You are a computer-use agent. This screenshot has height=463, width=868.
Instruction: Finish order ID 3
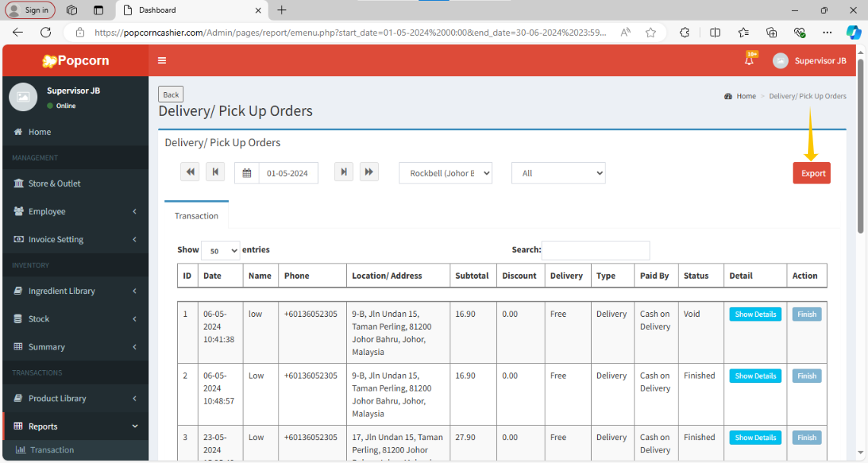point(806,438)
